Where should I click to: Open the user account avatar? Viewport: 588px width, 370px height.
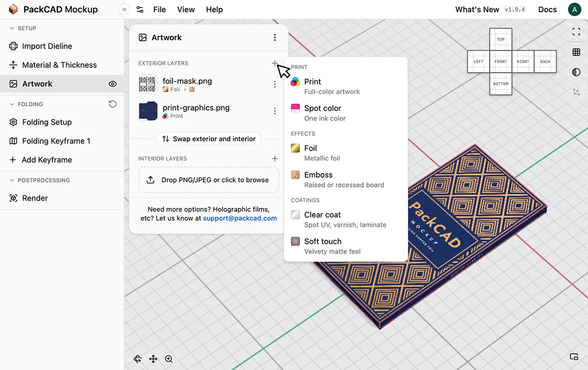click(574, 9)
